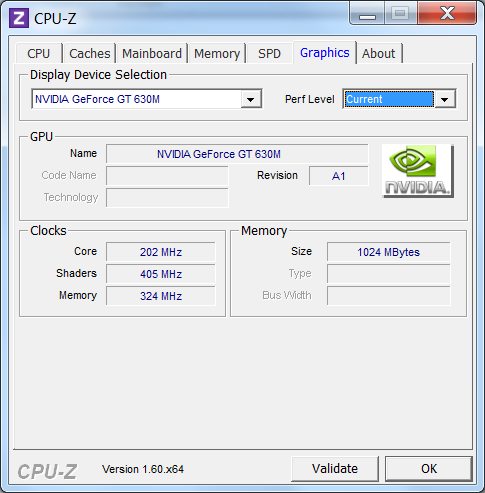Click the Validate button
Viewport: 485px width, 493px height.
pos(335,469)
